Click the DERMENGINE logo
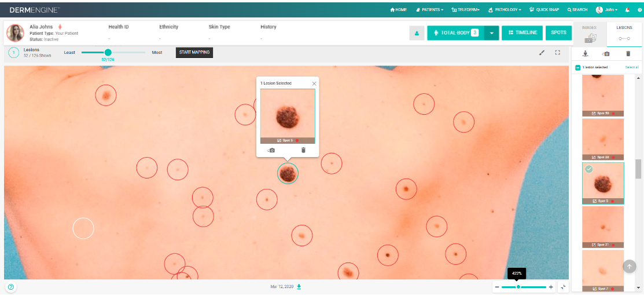 (35, 9)
